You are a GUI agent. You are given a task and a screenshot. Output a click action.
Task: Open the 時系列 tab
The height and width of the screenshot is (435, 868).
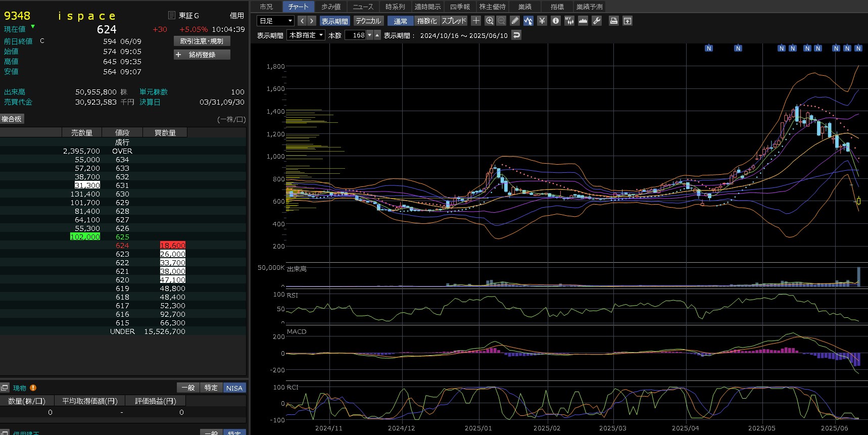pyautogui.click(x=395, y=7)
